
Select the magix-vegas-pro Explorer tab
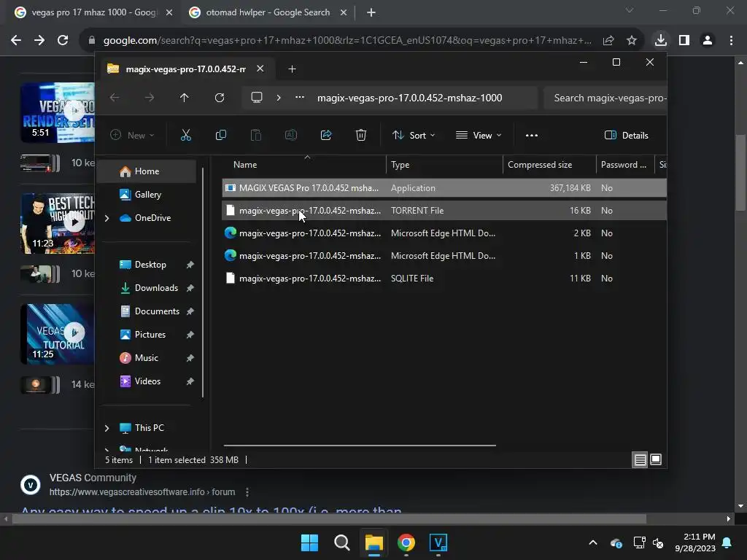tap(185, 69)
